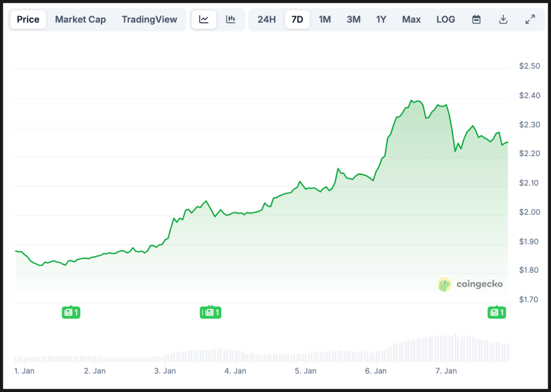Click the volume bars under 7. Jan
The height and width of the screenshot is (392, 551).
[446, 348]
